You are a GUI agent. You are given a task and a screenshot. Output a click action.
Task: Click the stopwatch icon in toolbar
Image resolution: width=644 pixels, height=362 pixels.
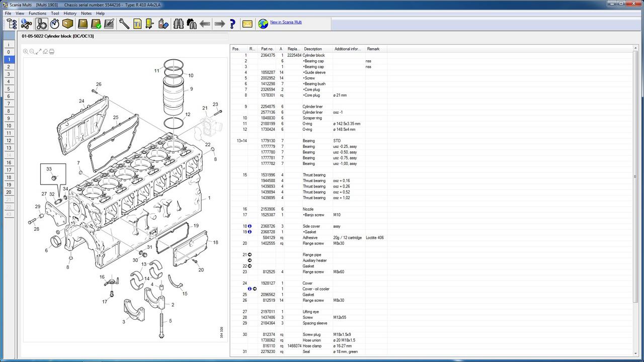click(x=54, y=24)
